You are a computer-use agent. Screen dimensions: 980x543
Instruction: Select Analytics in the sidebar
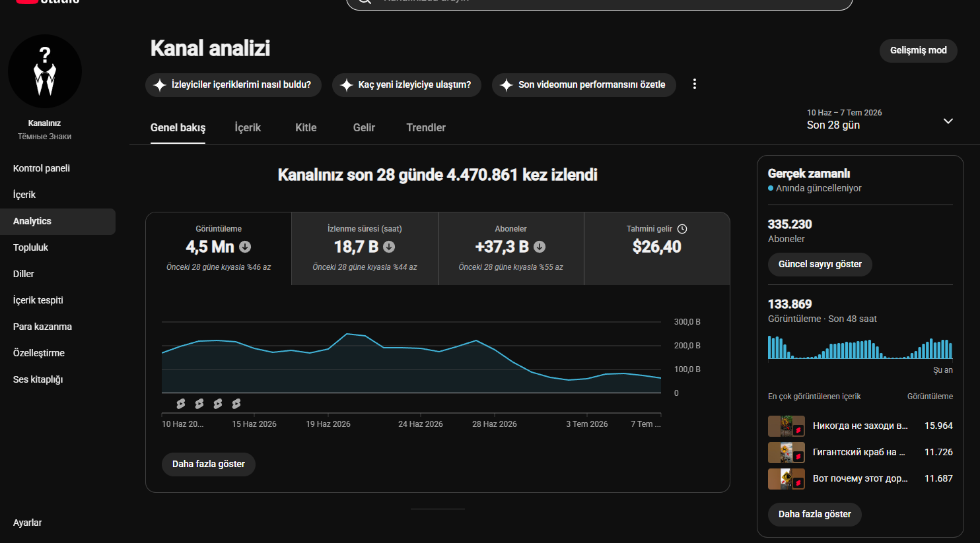click(57, 221)
